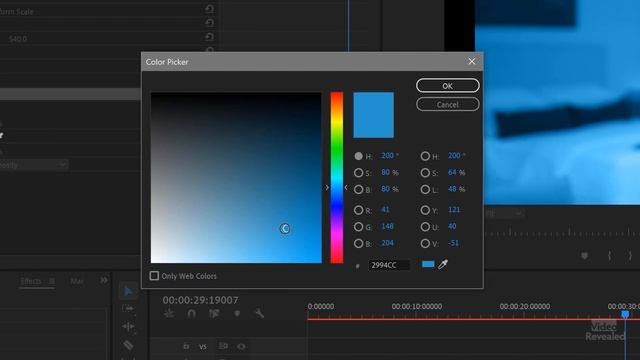Click the Y value 121

point(454,209)
